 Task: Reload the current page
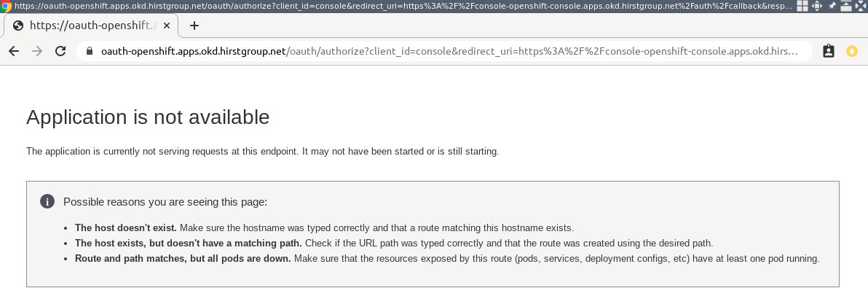60,52
